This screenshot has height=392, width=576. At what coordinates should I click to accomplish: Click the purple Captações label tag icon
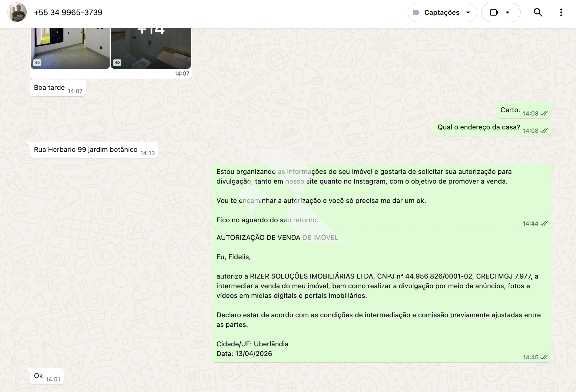416,12
